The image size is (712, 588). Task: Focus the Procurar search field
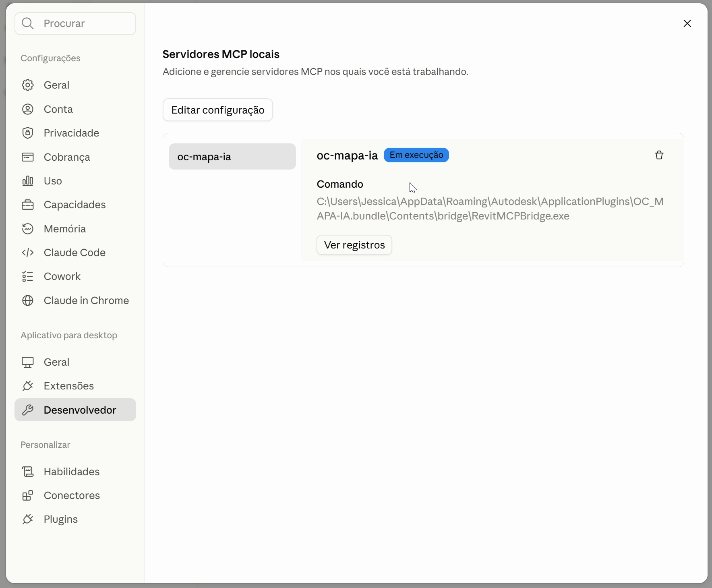[x=75, y=23]
